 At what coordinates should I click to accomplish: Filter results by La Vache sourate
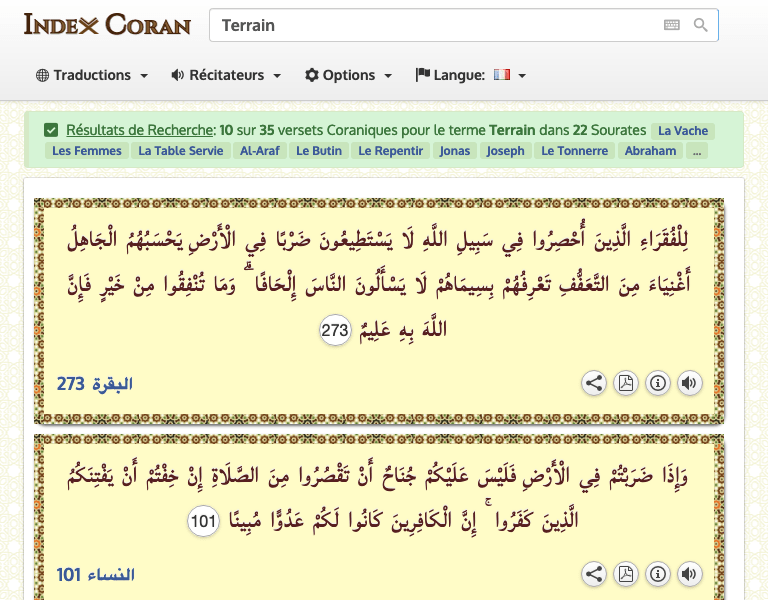coord(683,131)
